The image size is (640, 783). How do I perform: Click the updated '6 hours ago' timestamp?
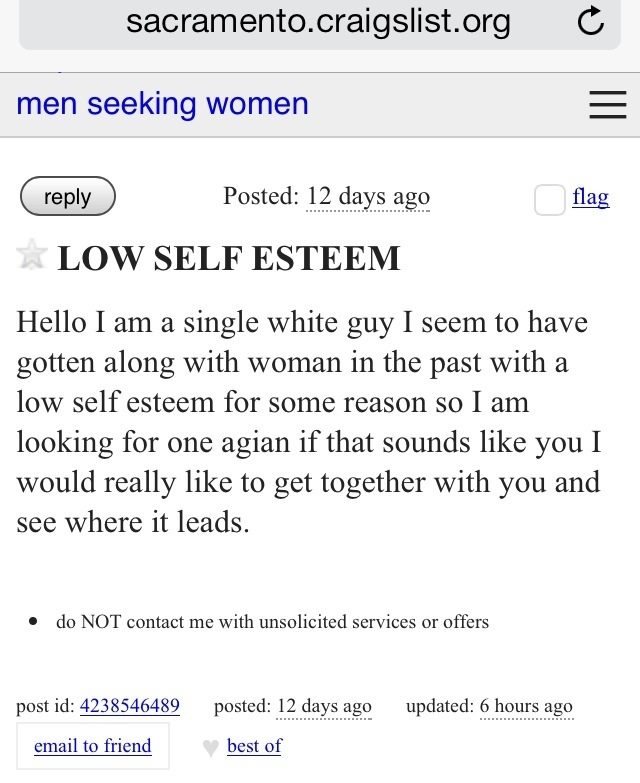[526, 706]
